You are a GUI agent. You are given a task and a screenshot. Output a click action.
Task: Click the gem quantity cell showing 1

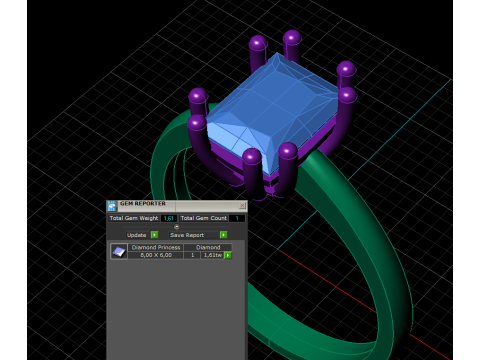click(x=192, y=255)
